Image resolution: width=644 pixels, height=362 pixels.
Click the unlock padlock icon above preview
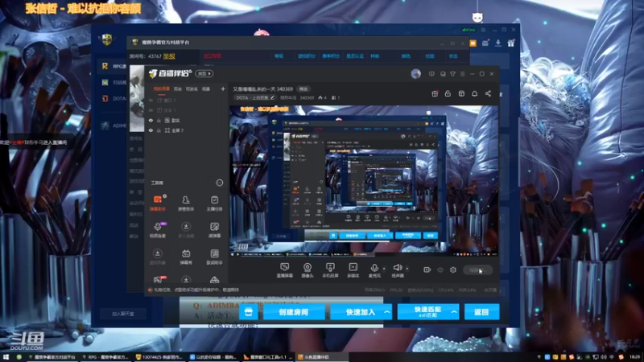pyautogui.click(x=448, y=93)
